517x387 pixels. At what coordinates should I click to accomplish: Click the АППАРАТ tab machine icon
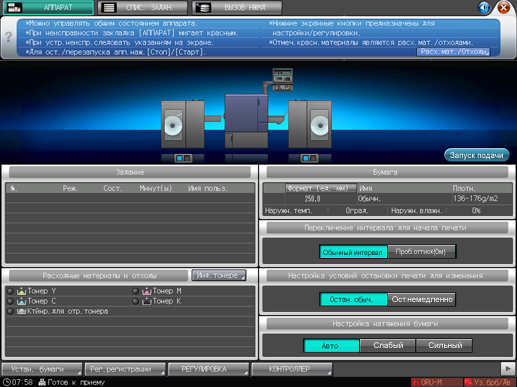pos(14,7)
